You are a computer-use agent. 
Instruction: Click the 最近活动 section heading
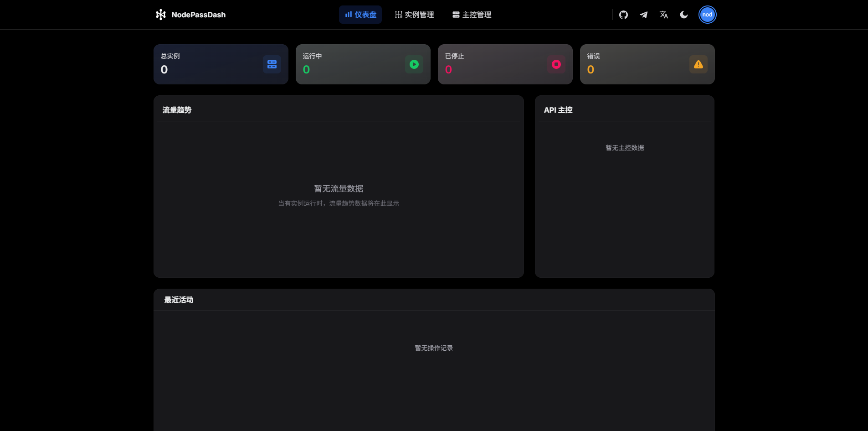point(179,300)
